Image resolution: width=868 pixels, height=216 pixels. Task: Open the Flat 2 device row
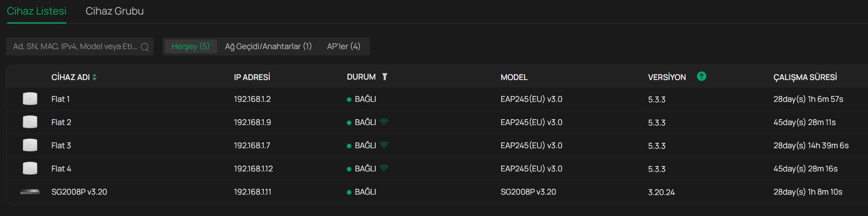(437, 122)
